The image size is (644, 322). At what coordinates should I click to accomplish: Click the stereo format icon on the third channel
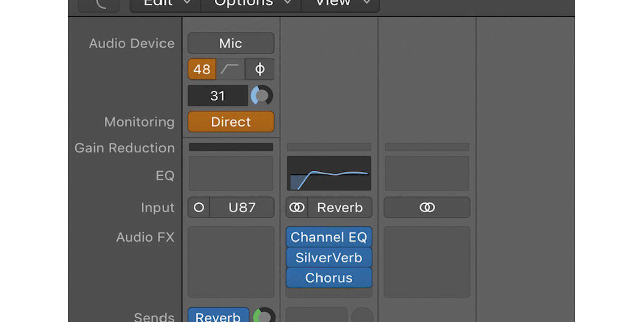coord(427,207)
